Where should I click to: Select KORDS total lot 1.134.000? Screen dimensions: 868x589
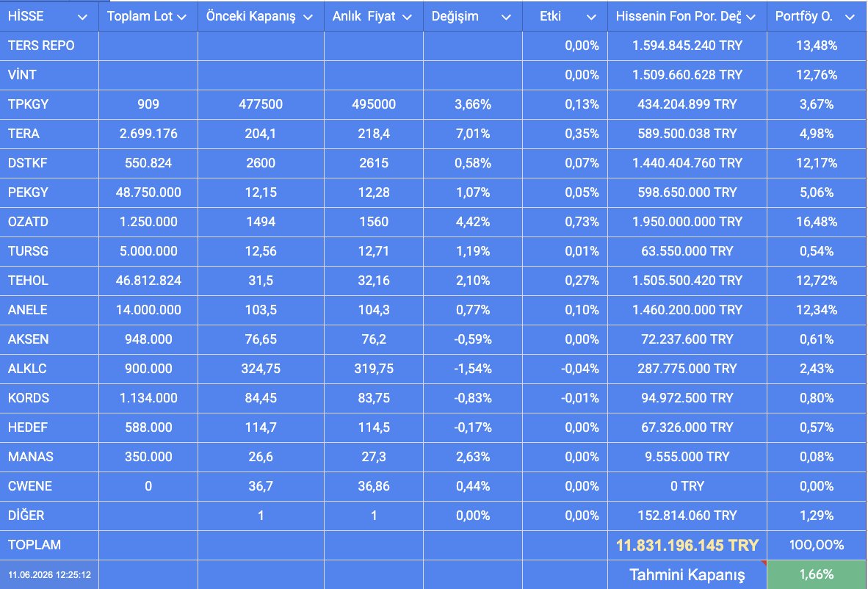tap(148, 397)
